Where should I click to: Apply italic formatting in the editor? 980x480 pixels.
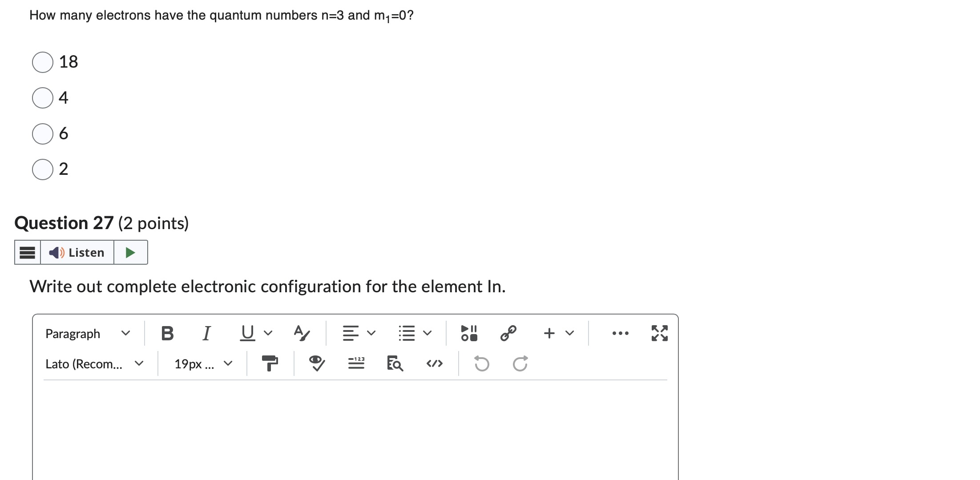coord(206,333)
